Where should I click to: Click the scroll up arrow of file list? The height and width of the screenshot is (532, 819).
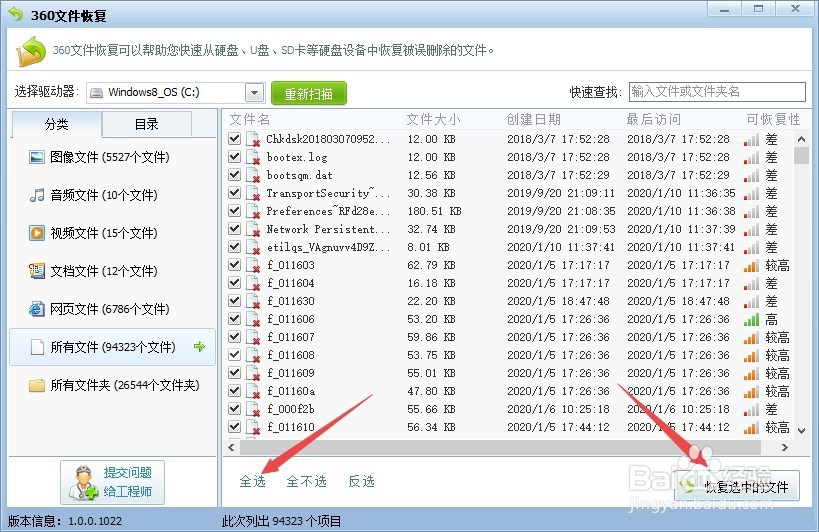[801, 139]
